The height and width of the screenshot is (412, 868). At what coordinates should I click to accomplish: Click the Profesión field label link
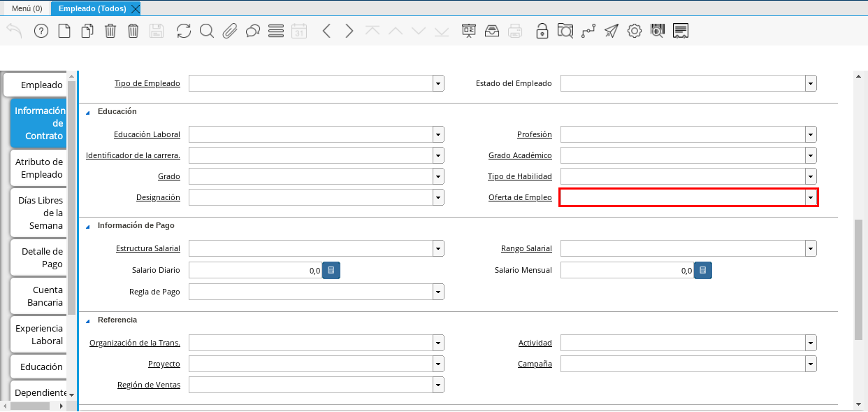coord(534,134)
